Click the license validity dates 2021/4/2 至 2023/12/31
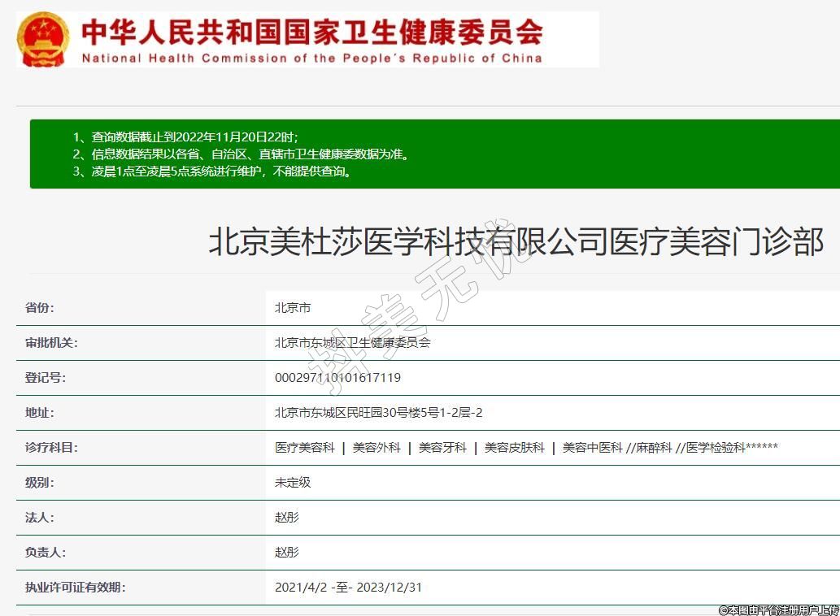This screenshot has height=616, width=840. (348, 588)
